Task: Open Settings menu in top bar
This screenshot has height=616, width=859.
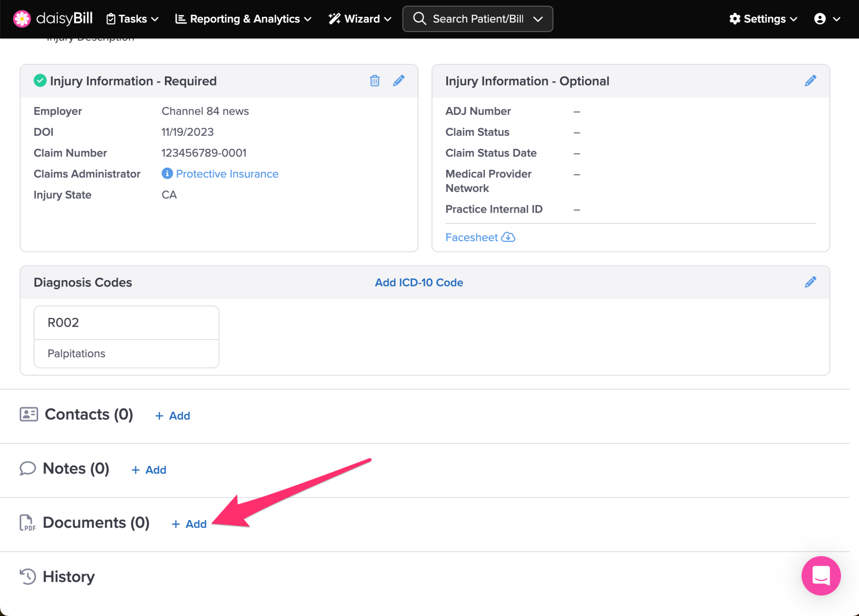Action: tap(763, 19)
